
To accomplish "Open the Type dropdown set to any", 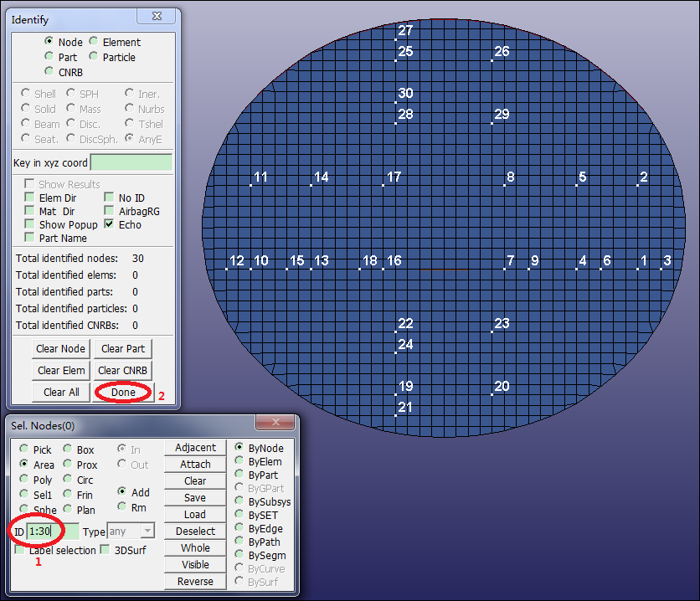I will 131,532.
